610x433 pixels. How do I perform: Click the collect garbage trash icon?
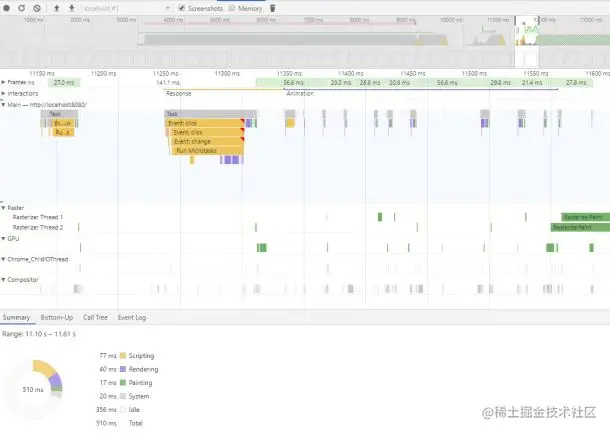click(x=273, y=8)
